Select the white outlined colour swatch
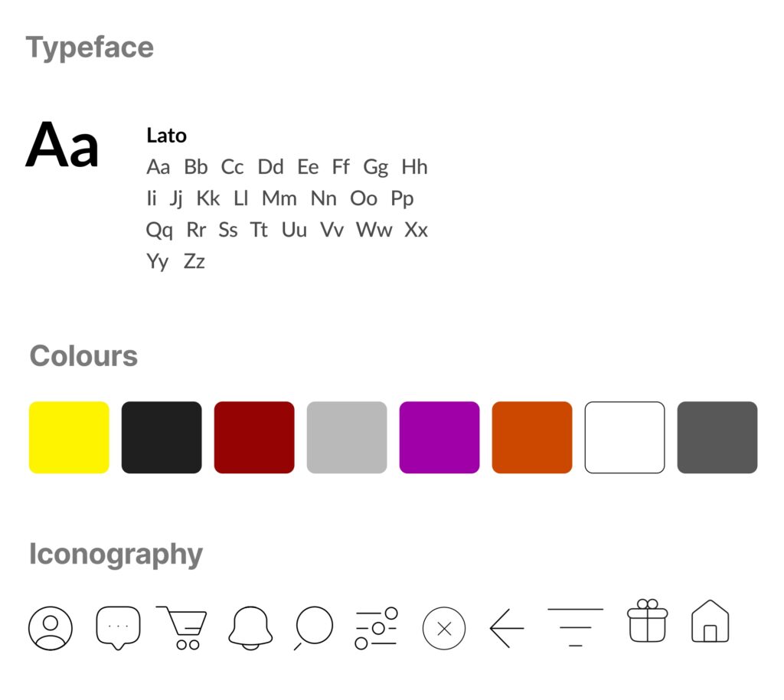 pos(625,437)
